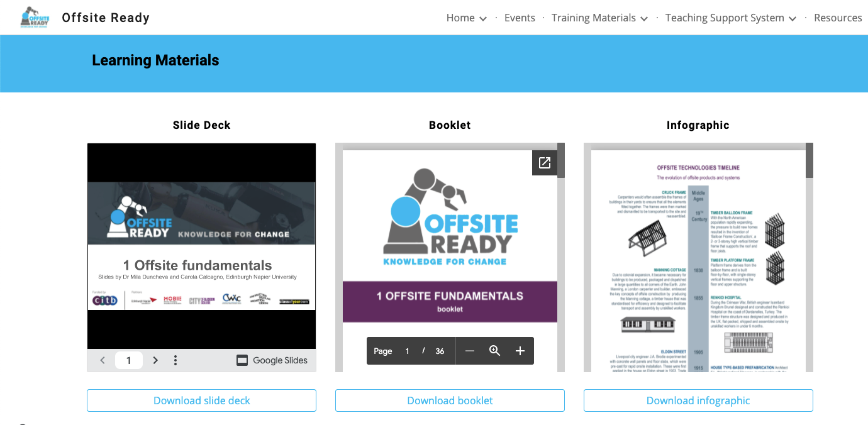Click Download infographic button
The width and height of the screenshot is (868, 425).
tap(698, 400)
